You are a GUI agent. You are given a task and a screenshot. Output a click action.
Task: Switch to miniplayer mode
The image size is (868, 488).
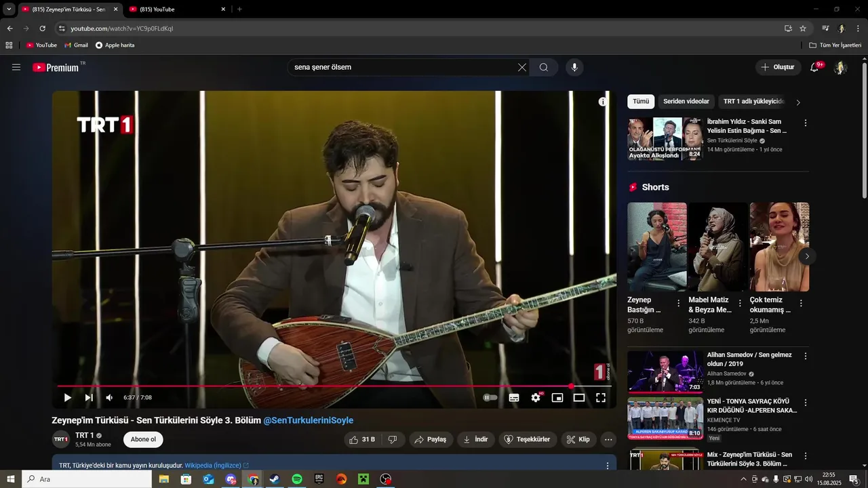557,398
